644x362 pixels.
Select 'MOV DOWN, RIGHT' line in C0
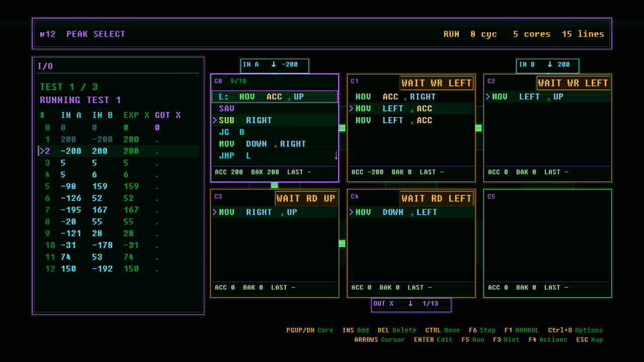(275, 144)
